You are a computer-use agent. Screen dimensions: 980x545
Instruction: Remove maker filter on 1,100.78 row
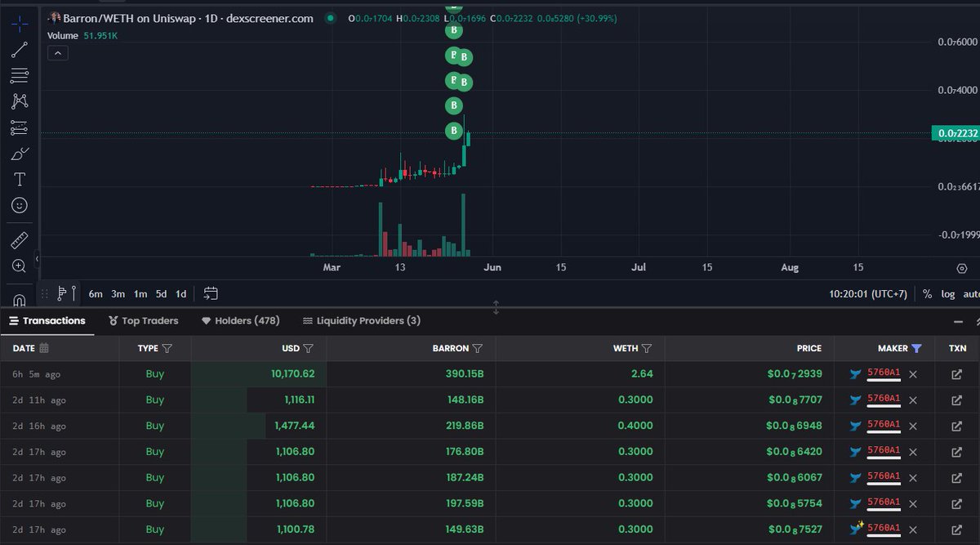point(913,529)
